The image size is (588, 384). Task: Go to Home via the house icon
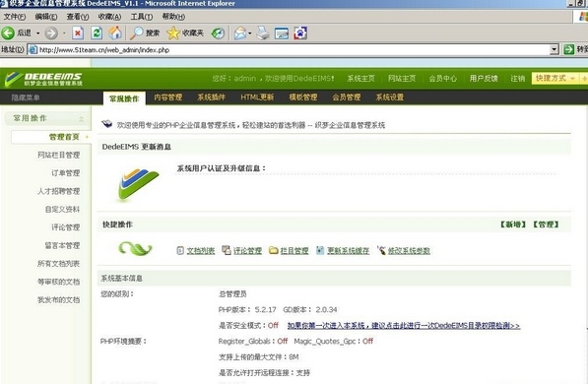coord(115,33)
